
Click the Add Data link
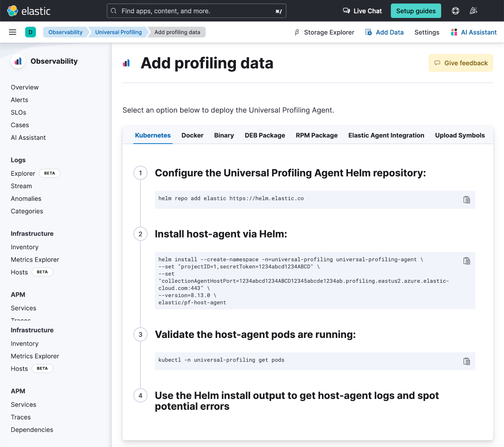tap(384, 32)
